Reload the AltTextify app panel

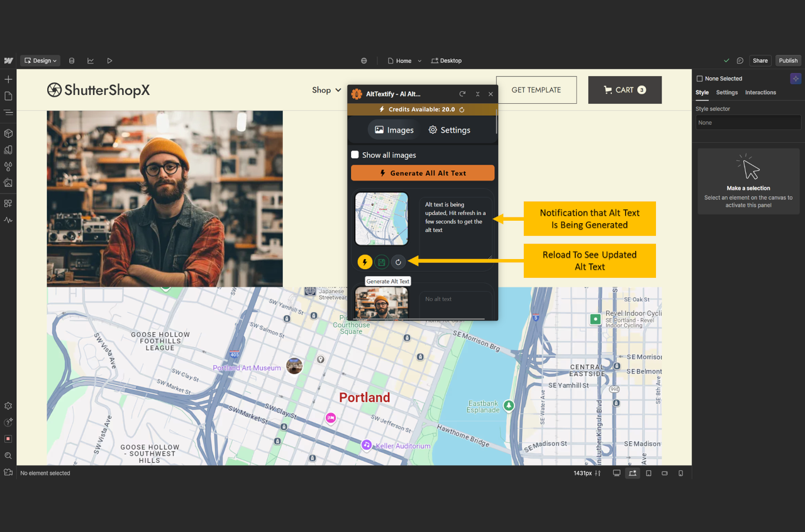tap(462, 94)
